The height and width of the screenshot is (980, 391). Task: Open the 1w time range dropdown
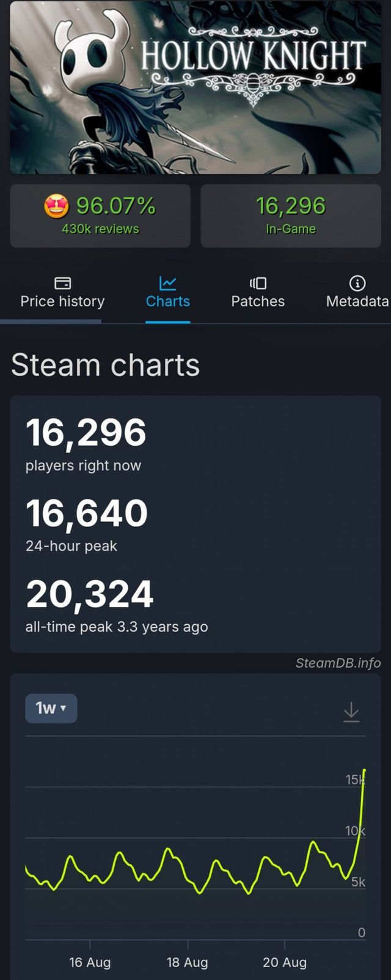point(51,708)
